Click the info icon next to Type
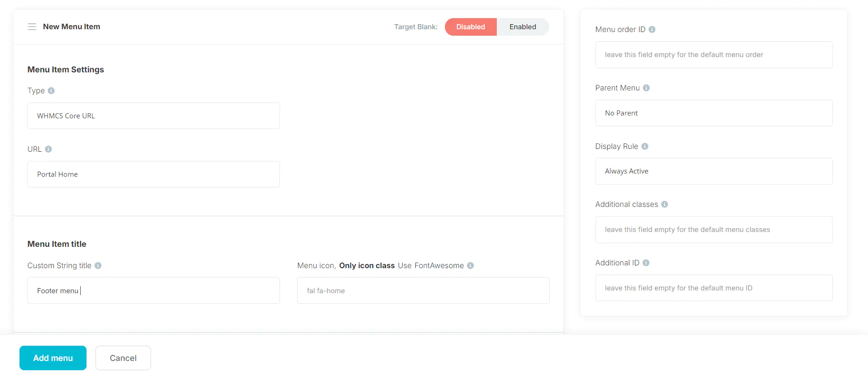 pyautogui.click(x=51, y=90)
